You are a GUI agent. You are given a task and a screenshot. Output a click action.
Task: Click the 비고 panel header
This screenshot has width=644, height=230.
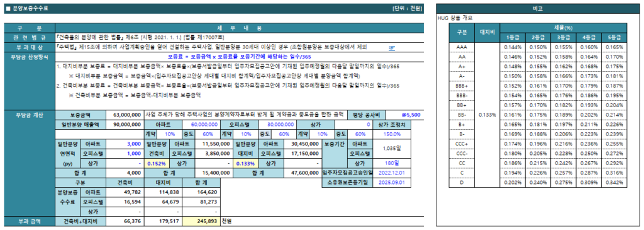(538, 9)
